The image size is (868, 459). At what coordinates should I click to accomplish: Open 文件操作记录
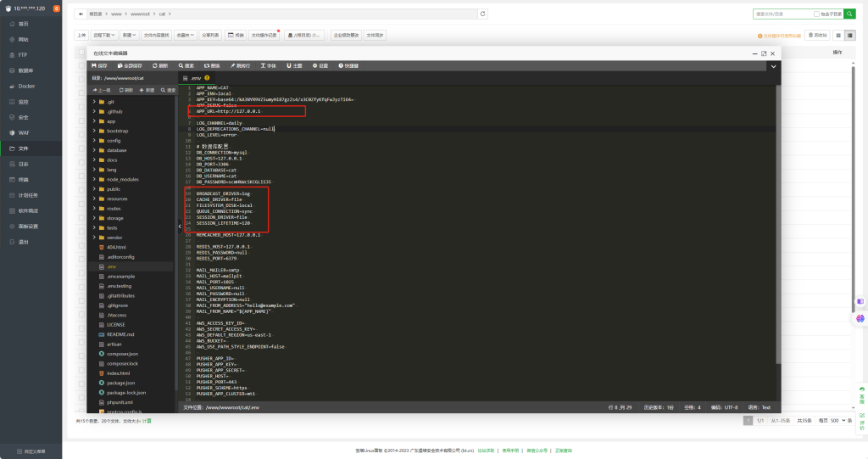[264, 35]
